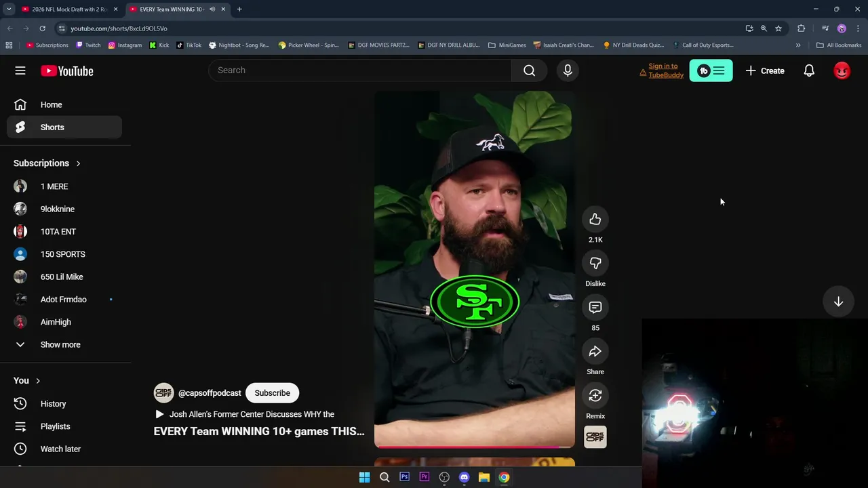Image resolution: width=868 pixels, height=488 pixels.
Task: Open the notifications bell
Action: 809,70
